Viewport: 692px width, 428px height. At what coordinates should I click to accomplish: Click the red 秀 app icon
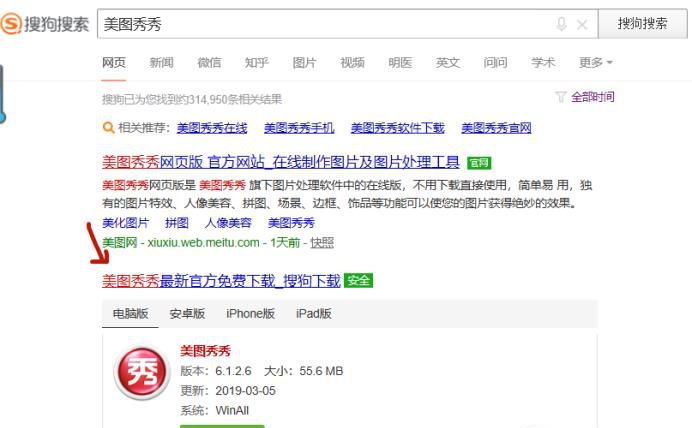(142, 373)
